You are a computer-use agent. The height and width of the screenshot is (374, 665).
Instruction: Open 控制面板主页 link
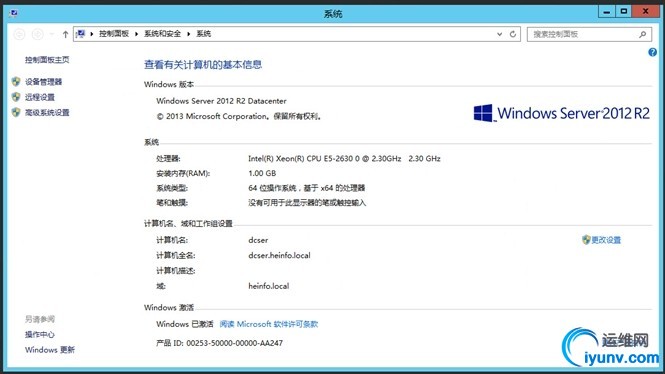point(47,60)
